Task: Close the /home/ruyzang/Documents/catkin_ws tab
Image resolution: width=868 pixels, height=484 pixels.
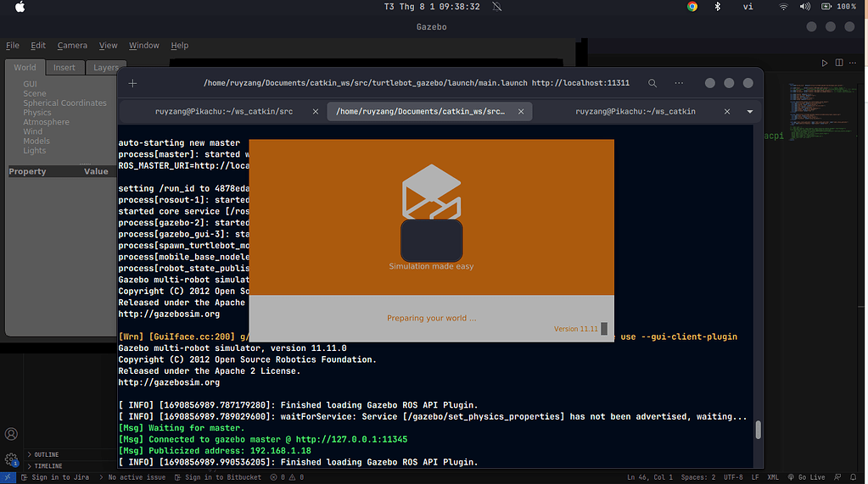Action: tap(521, 111)
